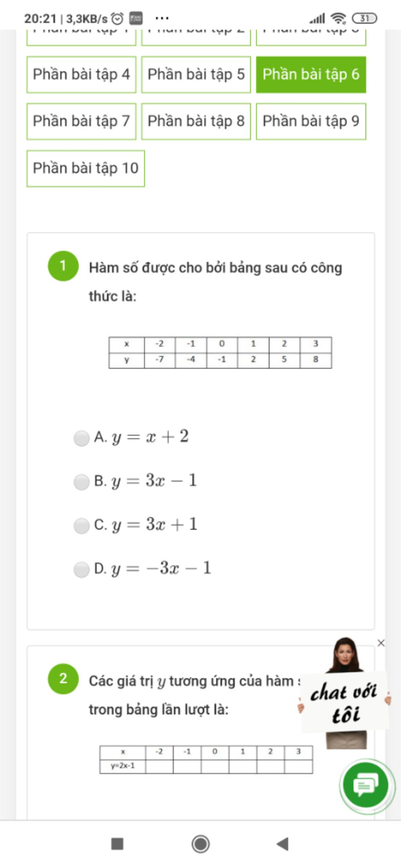Select the active Phần bài tập 6 tab
This screenshot has height=868, width=401.
pyautogui.click(x=311, y=74)
